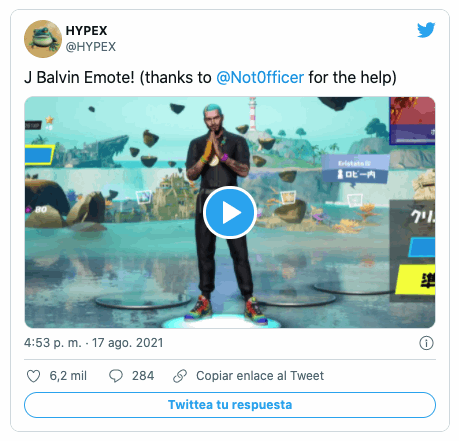Open the tweet info circle icon
459x441 pixels.
point(426,343)
